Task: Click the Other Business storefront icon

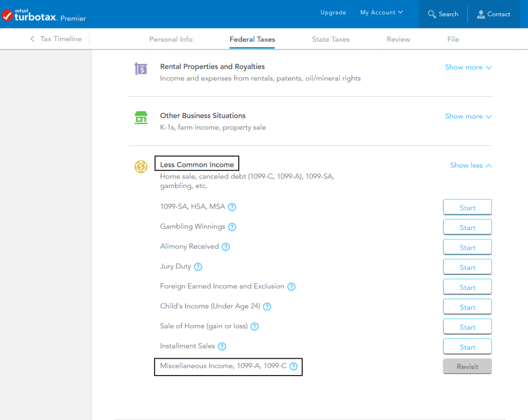Action: tap(141, 118)
